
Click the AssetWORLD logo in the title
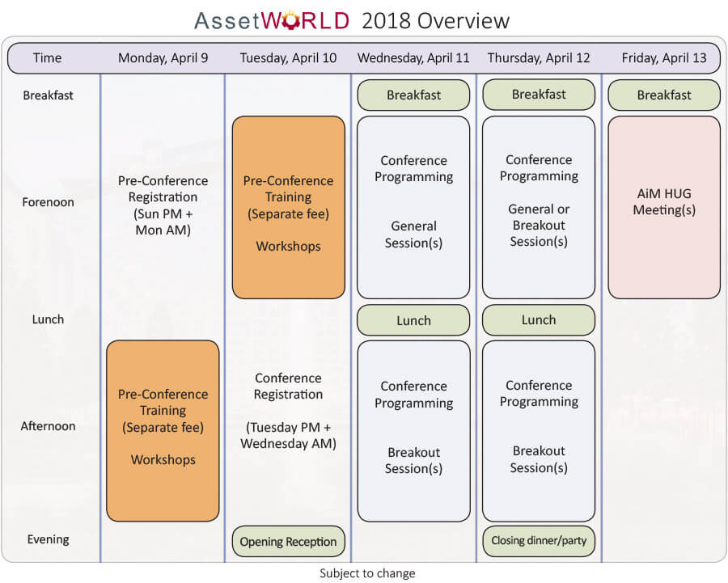[272, 20]
